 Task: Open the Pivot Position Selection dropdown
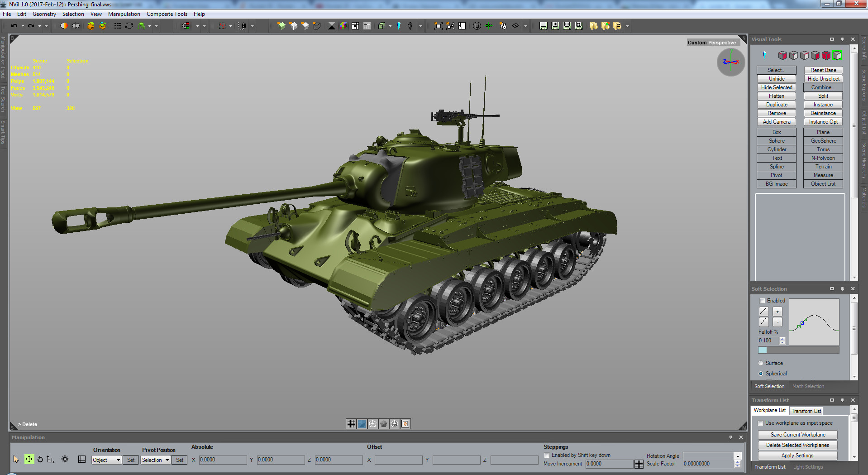pos(155,460)
